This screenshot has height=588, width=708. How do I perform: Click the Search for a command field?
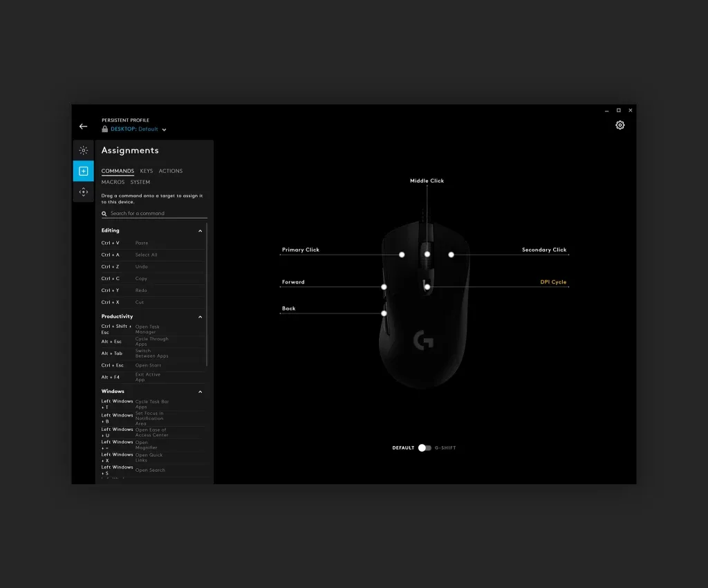click(158, 214)
